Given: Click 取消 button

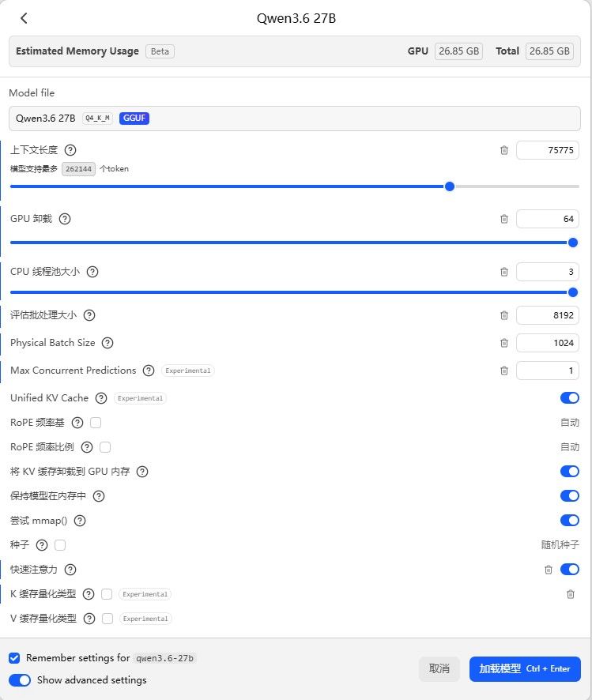Looking at the screenshot, I should coord(439,668).
